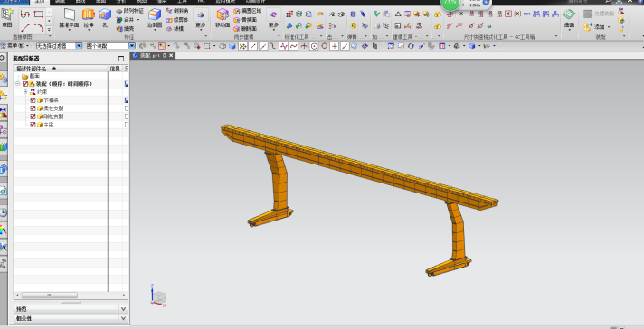Open the 移动面 move face tool
This screenshot has height=329, width=644.
coord(223,18)
